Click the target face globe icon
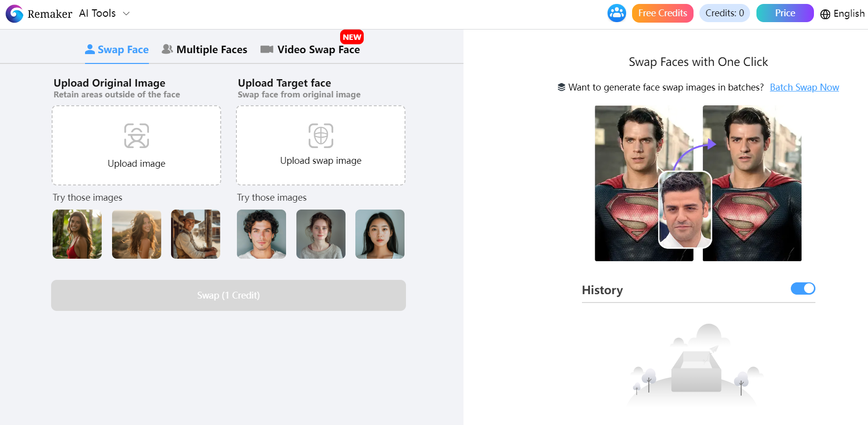Screen dimensions: 868x425 coord(321,136)
